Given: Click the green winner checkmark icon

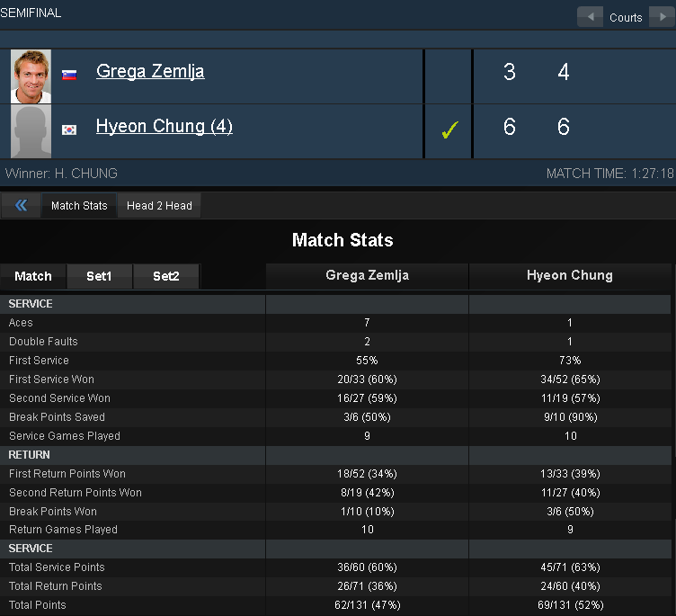Looking at the screenshot, I should point(450,129).
